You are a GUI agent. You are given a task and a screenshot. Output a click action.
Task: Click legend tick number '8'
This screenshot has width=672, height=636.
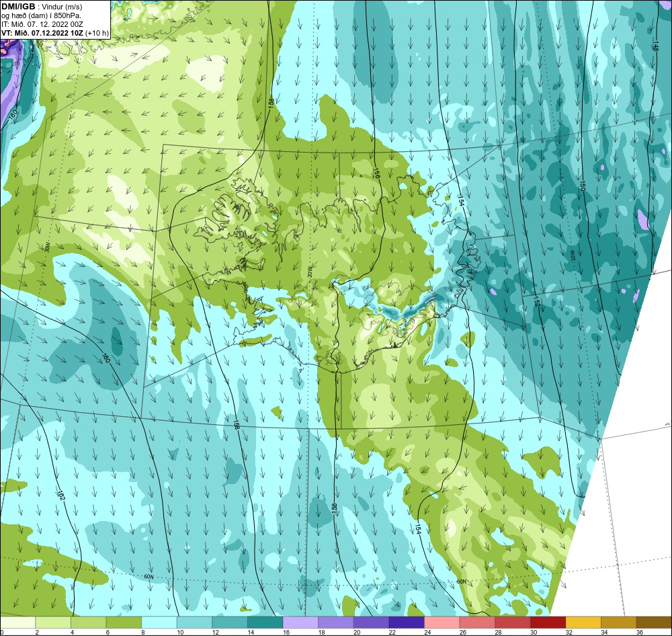pos(143,632)
